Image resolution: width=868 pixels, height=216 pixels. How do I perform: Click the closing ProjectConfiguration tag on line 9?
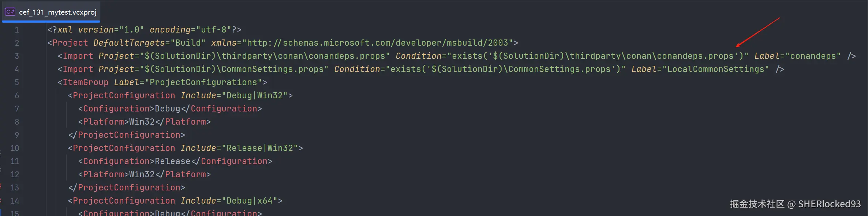pos(127,135)
